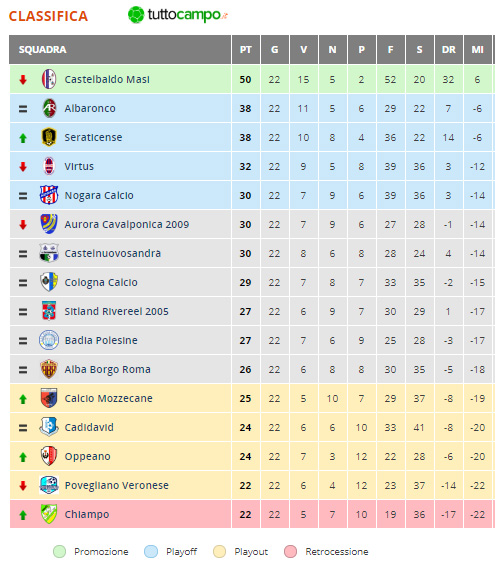Click the Chiampo green shield logo
The image size is (495, 565).
point(49,514)
